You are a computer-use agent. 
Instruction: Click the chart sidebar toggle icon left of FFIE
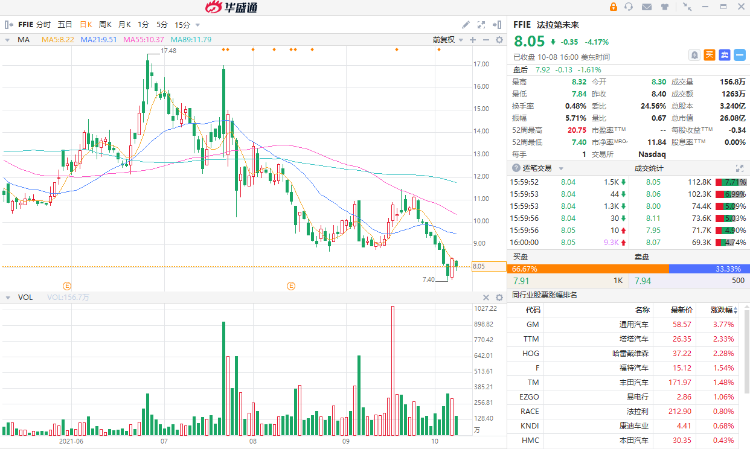[9, 24]
